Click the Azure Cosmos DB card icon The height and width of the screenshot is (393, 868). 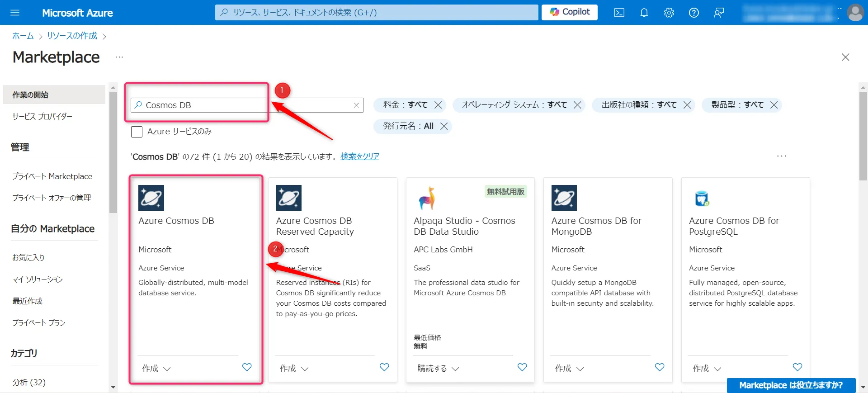[x=151, y=198]
